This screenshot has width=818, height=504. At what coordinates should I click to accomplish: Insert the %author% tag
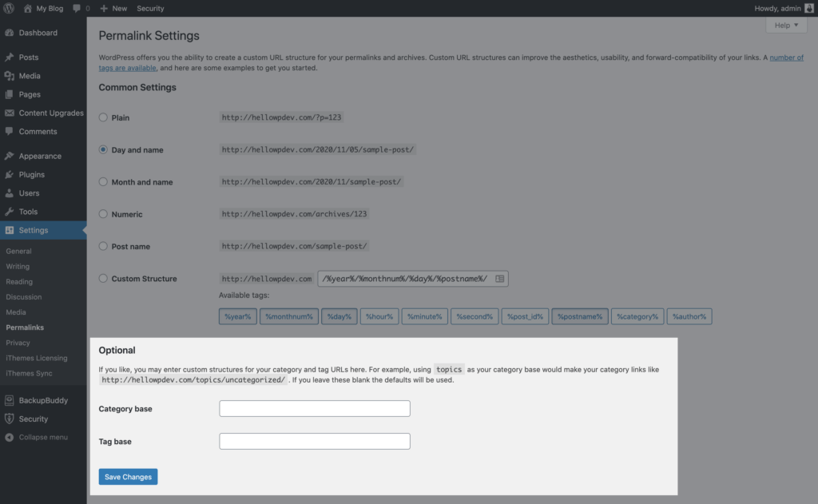pyautogui.click(x=689, y=316)
